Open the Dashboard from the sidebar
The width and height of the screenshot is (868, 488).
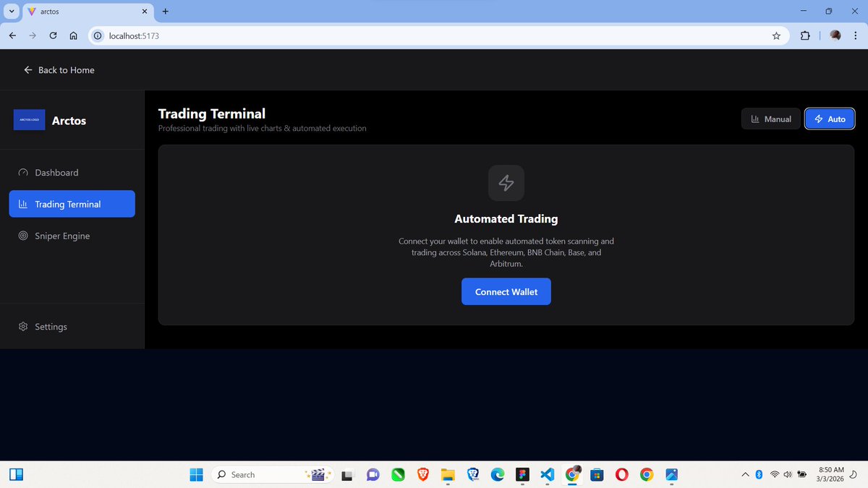tap(56, 173)
